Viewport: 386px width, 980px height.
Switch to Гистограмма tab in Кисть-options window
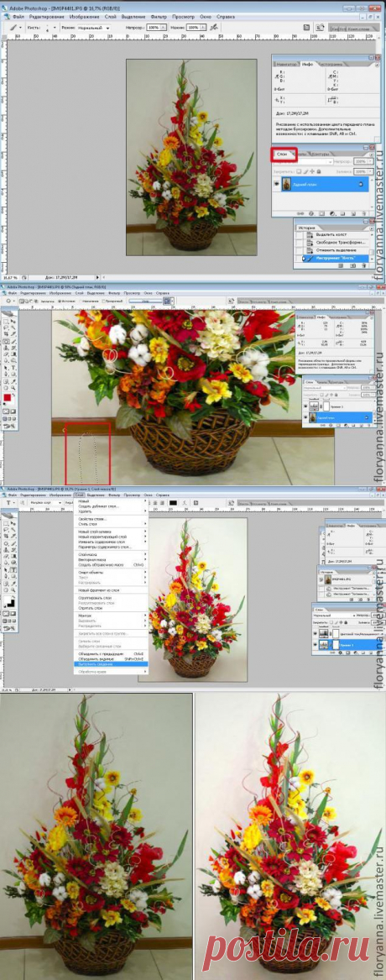pyautogui.click(x=331, y=65)
